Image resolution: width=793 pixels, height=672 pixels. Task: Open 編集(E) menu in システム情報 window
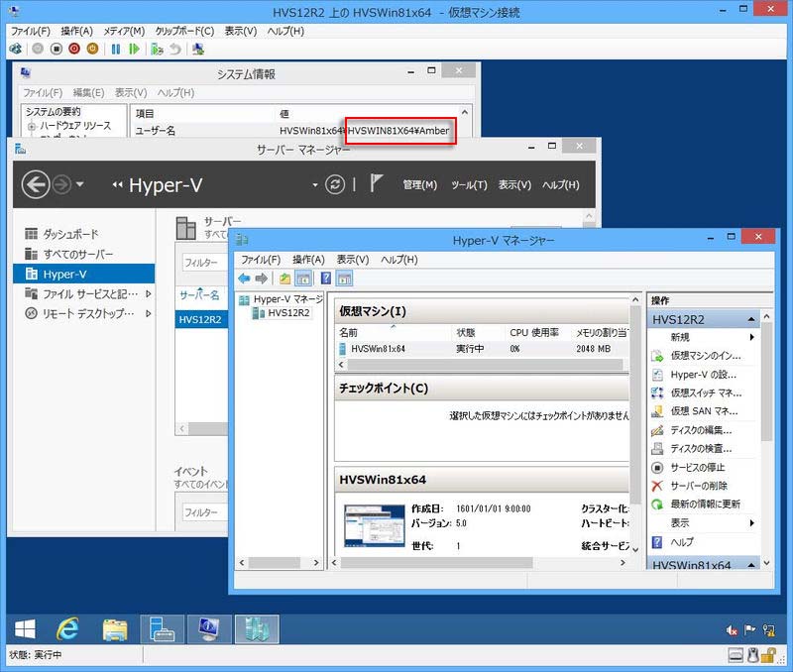(x=88, y=92)
